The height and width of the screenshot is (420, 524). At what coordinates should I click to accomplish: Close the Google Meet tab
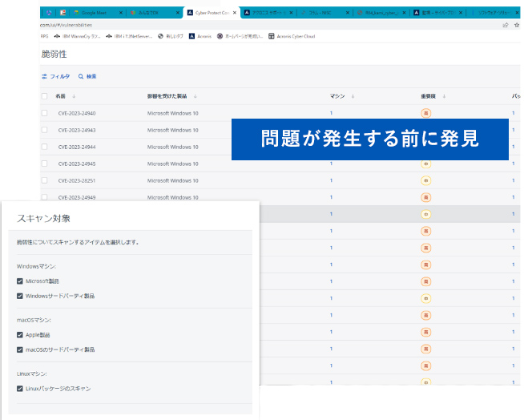point(121,13)
